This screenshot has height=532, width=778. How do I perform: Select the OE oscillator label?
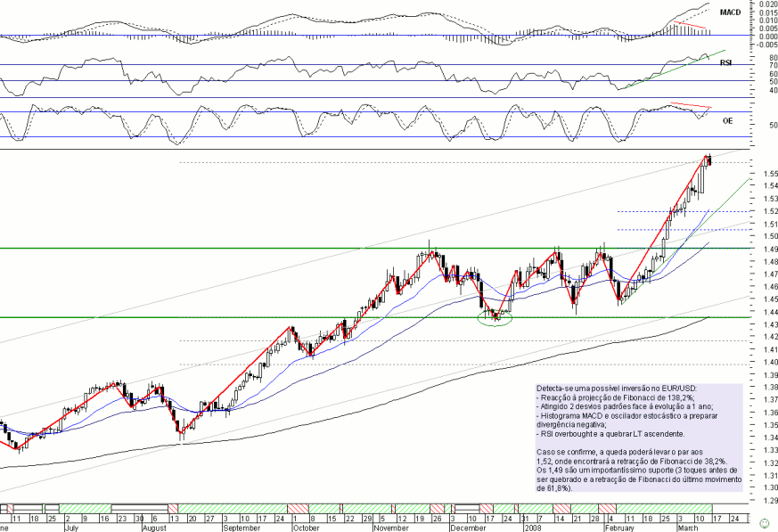point(727,120)
